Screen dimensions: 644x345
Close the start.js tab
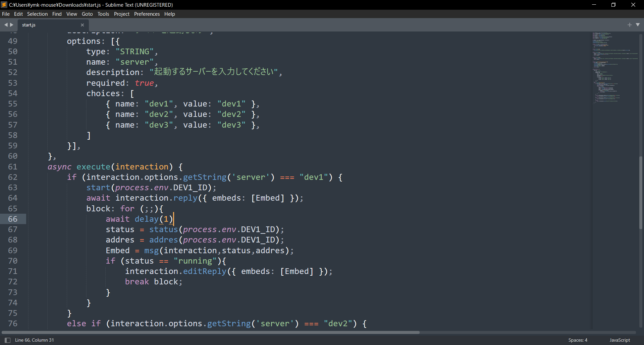click(x=82, y=25)
